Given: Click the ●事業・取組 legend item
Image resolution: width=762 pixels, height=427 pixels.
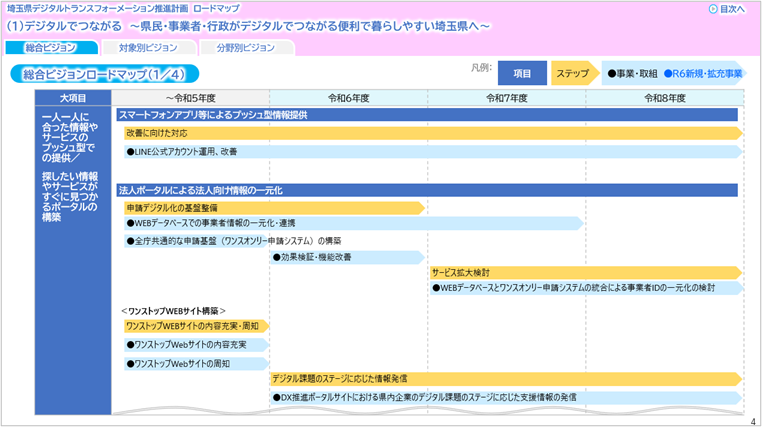Looking at the screenshot, I should 631,73.
